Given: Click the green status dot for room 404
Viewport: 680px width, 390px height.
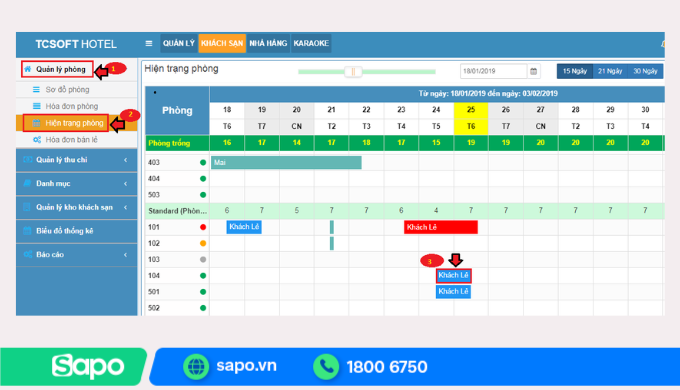Looking at the screenshot, I should point(203,179).
